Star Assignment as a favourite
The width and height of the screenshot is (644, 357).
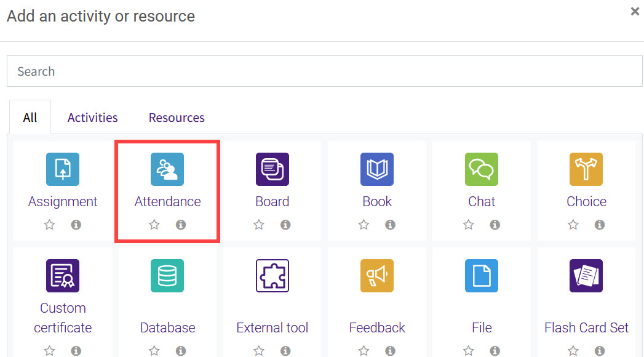(x=49, y=225)
